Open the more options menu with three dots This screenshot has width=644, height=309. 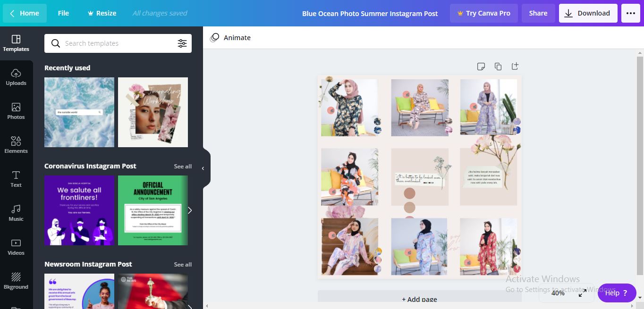(630, 13)
